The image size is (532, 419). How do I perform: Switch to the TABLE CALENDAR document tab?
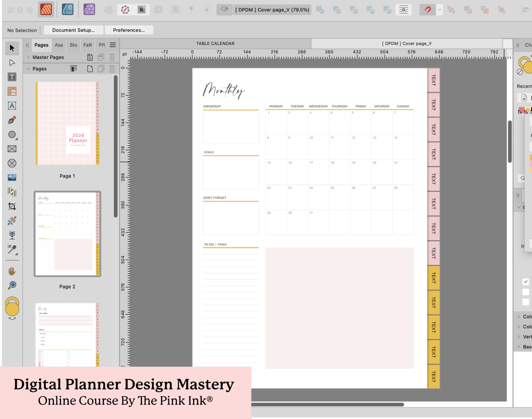pyautogui.click(x=215, y=43)
